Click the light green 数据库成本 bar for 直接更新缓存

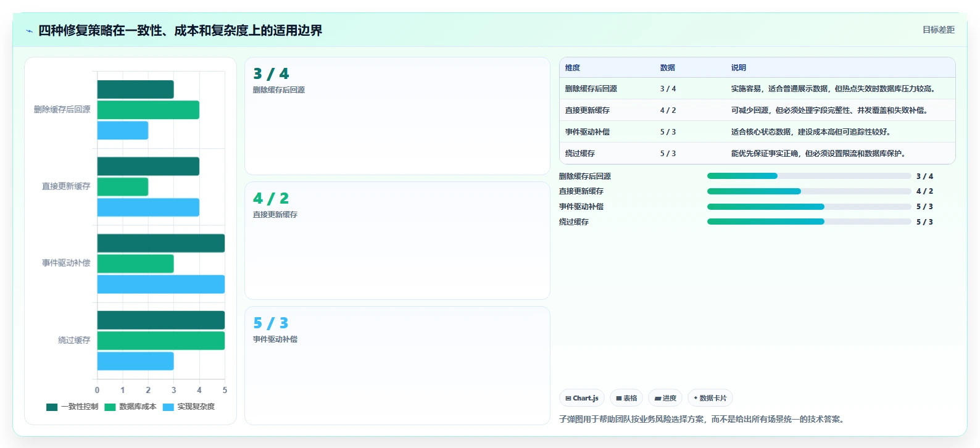pos(123,187)
